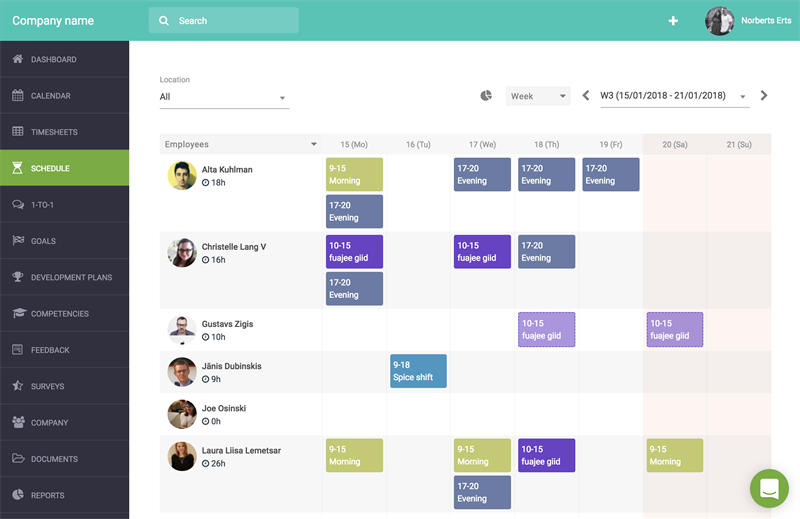Click the Calendar icon in sidebar

coord(18,95)
